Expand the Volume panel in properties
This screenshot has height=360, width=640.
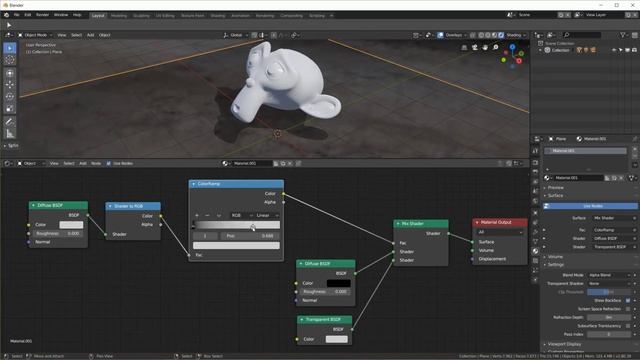555,257
